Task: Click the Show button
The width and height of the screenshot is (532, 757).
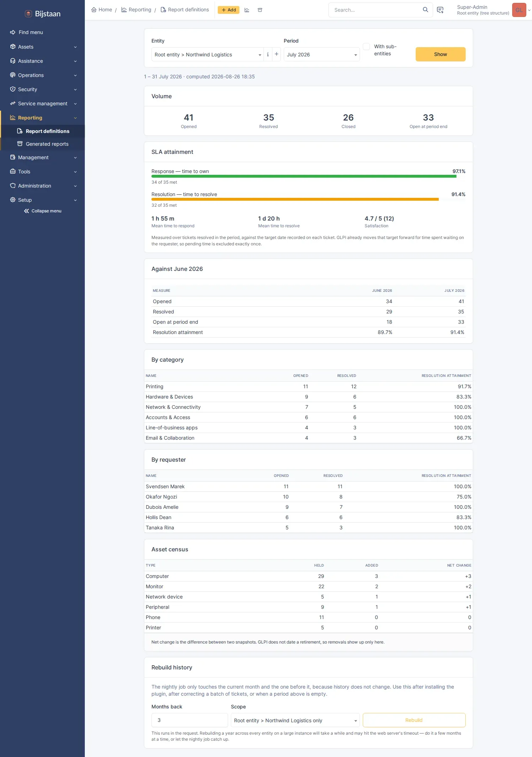Action: pos(440,54)
